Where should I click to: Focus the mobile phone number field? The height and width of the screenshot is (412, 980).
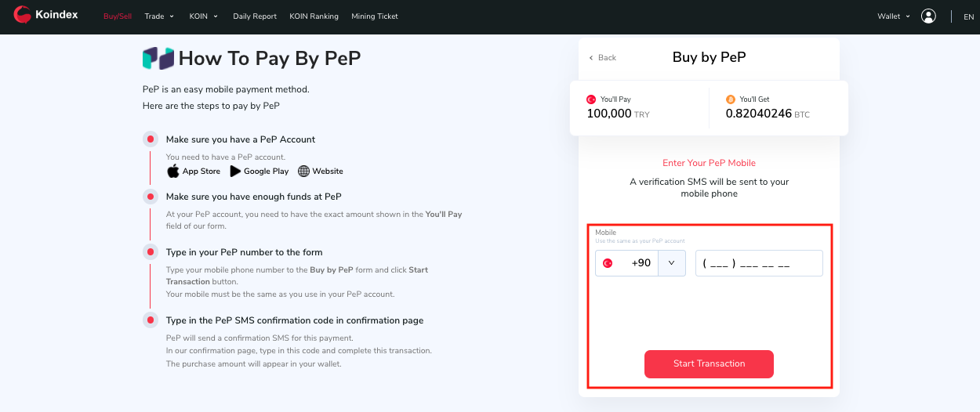click(x=759, y=263)
